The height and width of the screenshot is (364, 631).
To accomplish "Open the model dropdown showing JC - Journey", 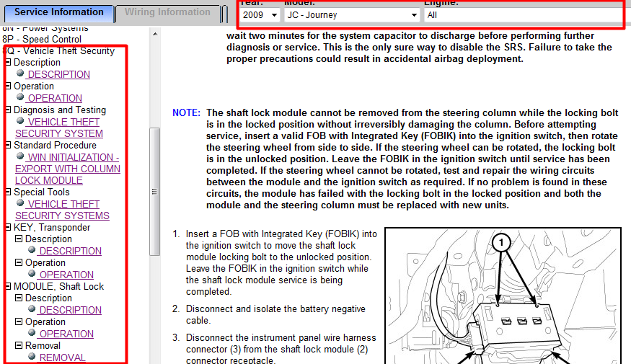I will (x=352, y=15).
